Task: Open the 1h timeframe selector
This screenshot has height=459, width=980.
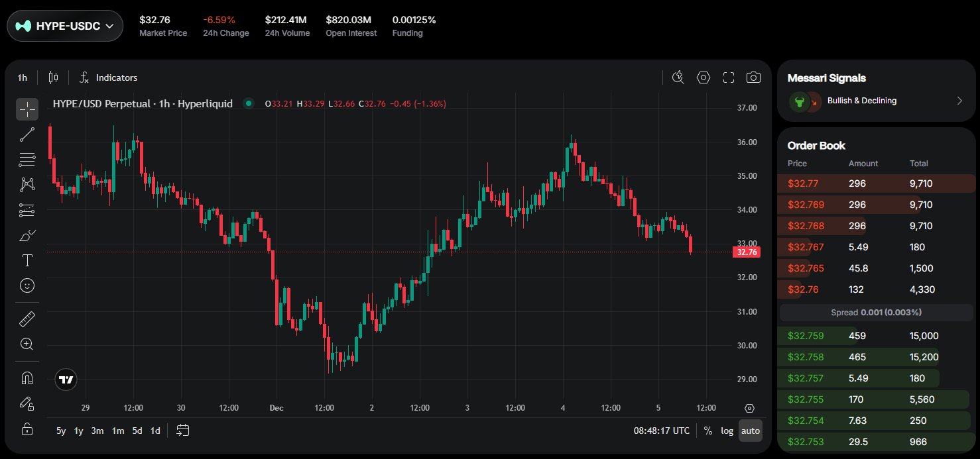Action: tap(23, 77)
